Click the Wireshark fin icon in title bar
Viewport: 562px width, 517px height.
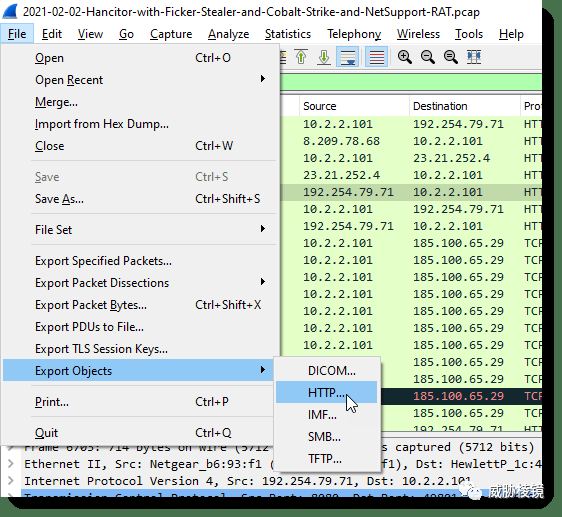[10, 11]
